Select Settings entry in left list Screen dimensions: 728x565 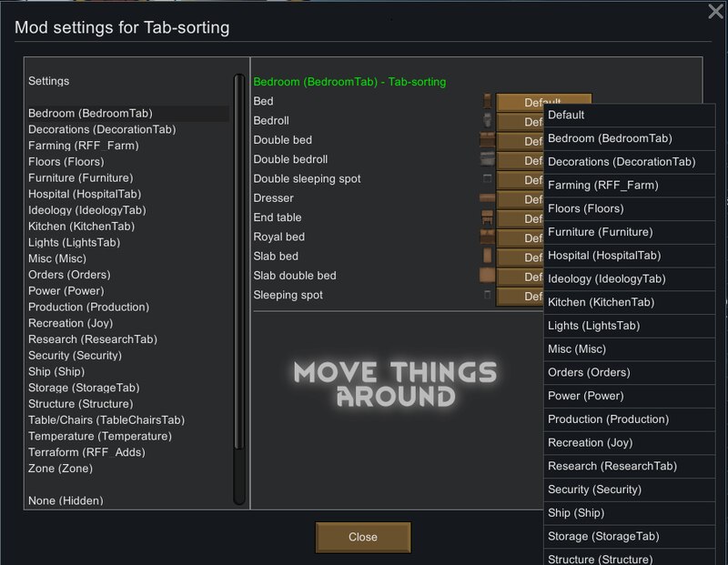[49, 81]
